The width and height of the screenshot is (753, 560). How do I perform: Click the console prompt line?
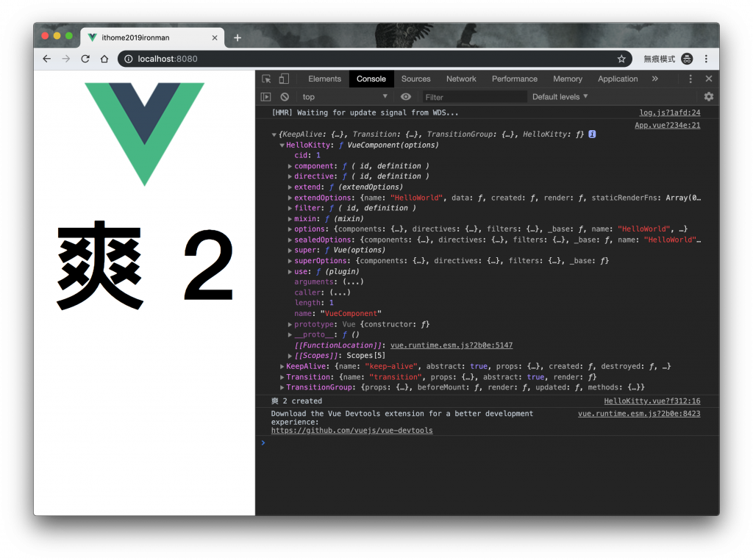point(488,443)
